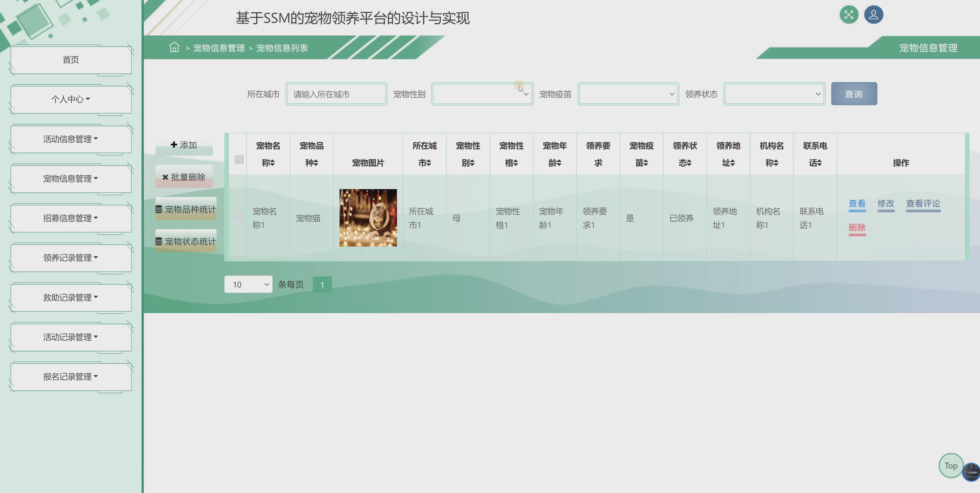This screenshot has height=493, width=980.
Task: Sort the table by 宠物名称 column
Action: tap(268, 154)
